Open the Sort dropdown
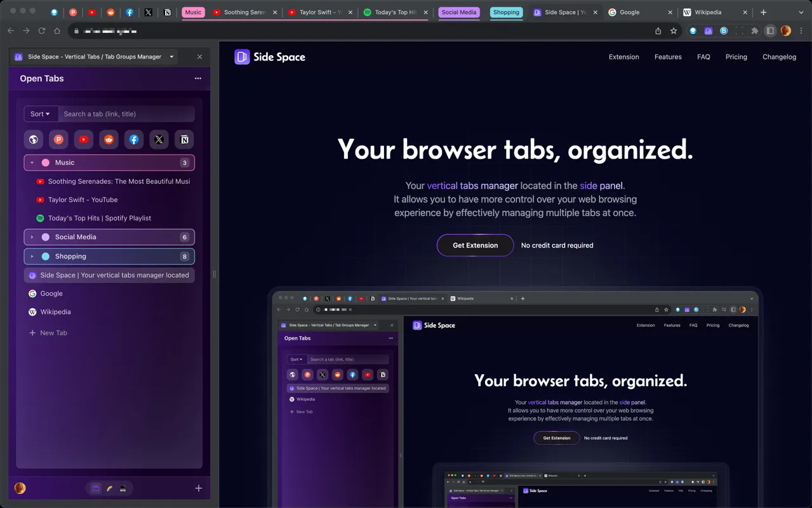812x508 pixels. coord(41,114)
